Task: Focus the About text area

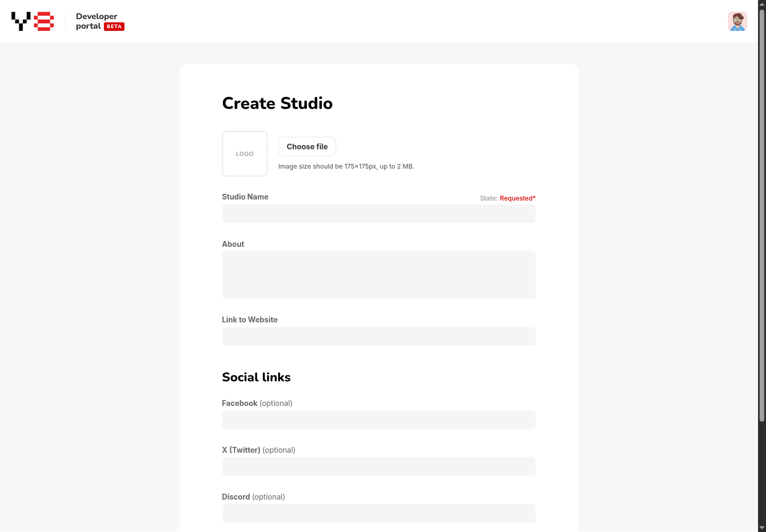Action: tap(379, 275)
